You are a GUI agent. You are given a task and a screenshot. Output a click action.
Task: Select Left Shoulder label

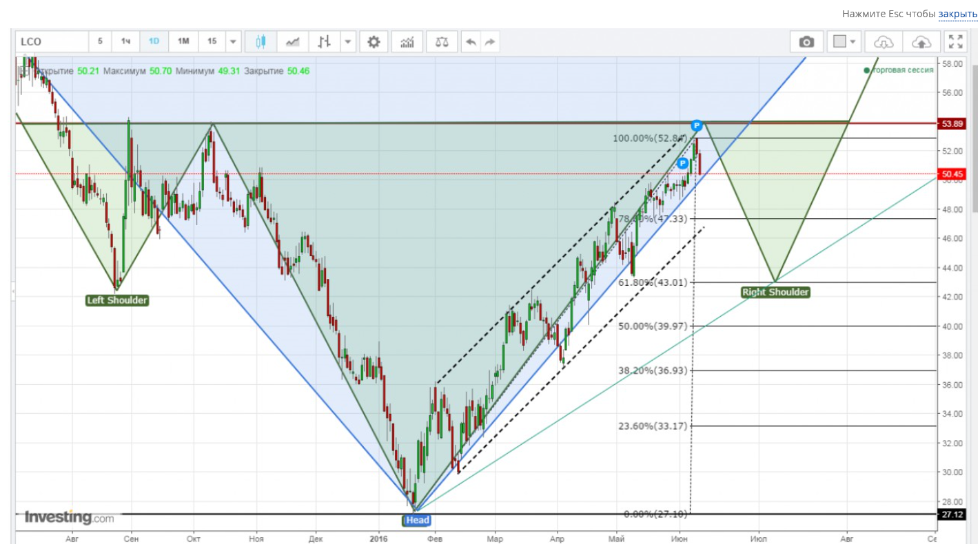click(x=117, y=300)
